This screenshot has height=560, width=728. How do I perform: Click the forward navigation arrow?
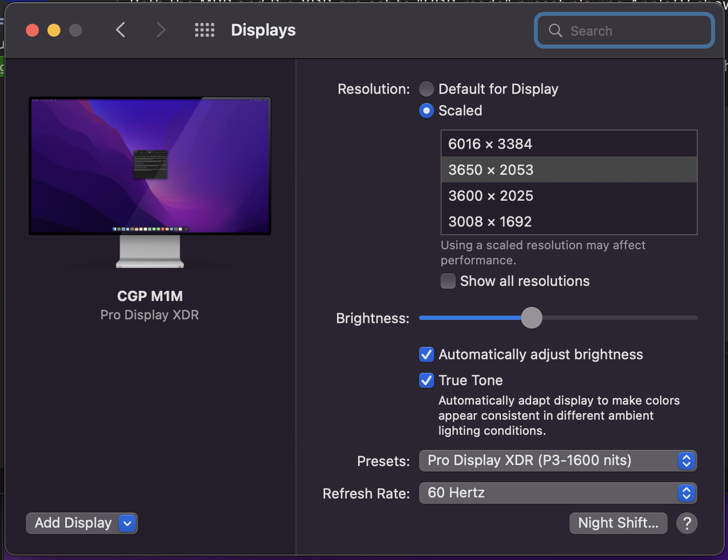coord(160,30)
